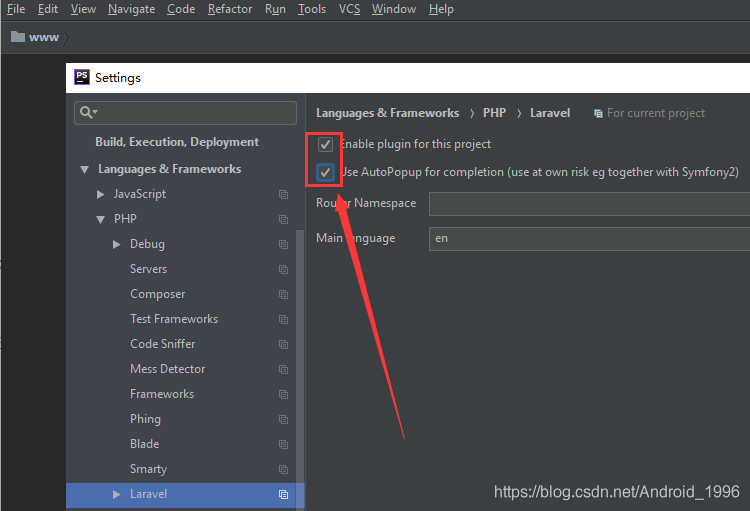The height and width of the screenshot is (511, 750).
Task: Click the Router Namespace input field
Action: (x=589, y=204)
